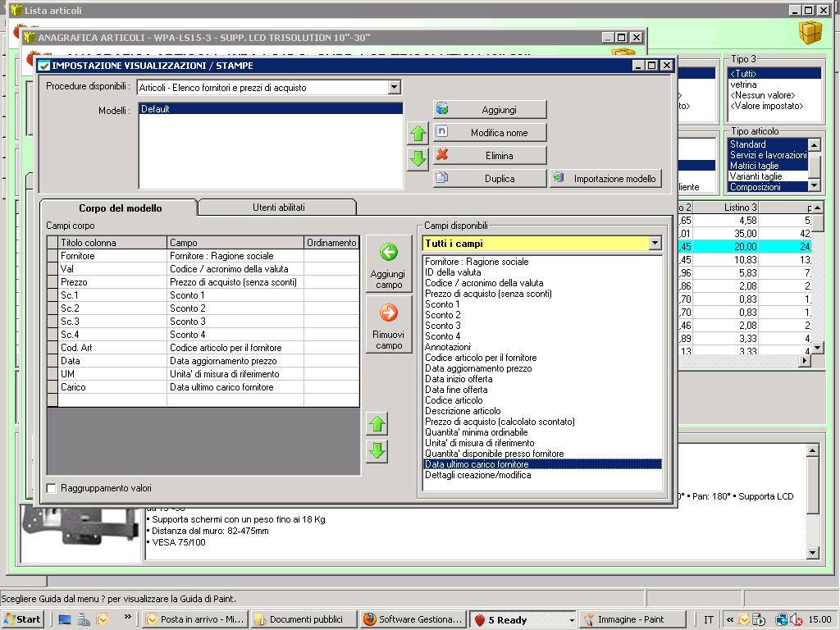The width and height of the screenshot is (840, 630).
Task: Click the Aggiungi model button
Action: click(490, 109)
